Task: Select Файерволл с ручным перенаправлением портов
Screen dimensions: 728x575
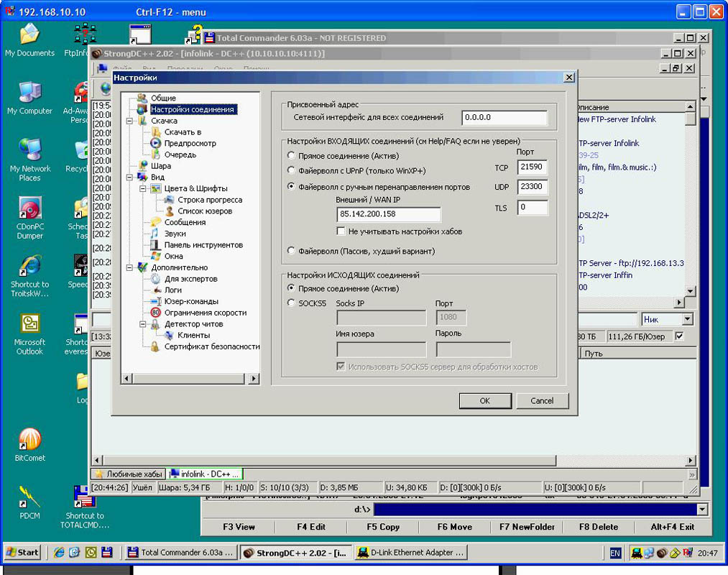Action: [x=291, y=187]
